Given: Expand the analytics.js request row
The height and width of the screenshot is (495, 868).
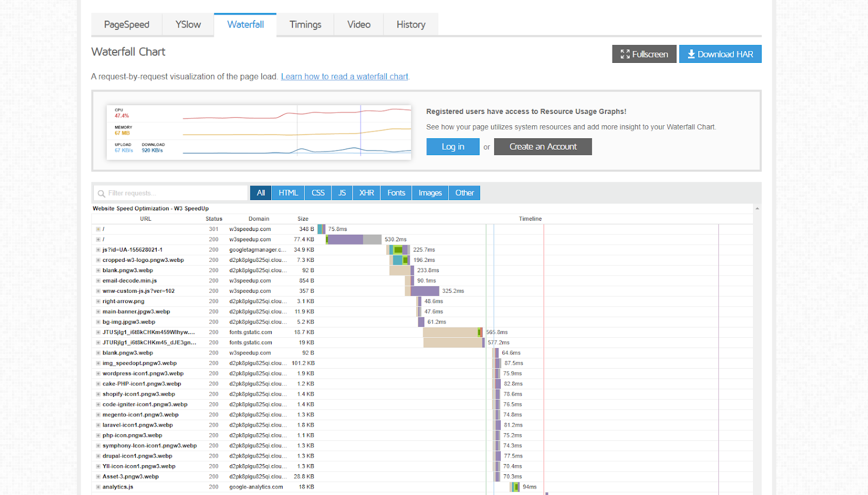Looking at the screenshot, I should 98,487.
